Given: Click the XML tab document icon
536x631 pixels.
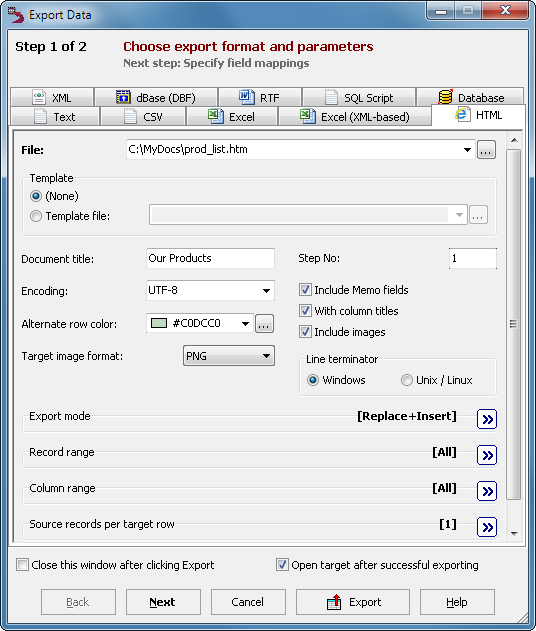Looking at the screenshot, I should pos(39,97).
